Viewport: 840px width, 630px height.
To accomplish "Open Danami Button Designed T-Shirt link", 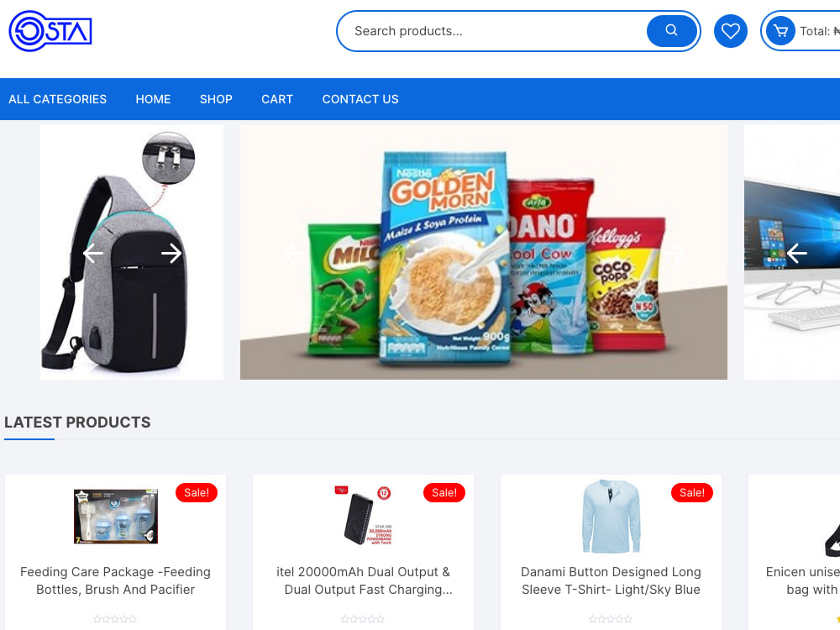I will pyautogui.click(x=612, y=580).
